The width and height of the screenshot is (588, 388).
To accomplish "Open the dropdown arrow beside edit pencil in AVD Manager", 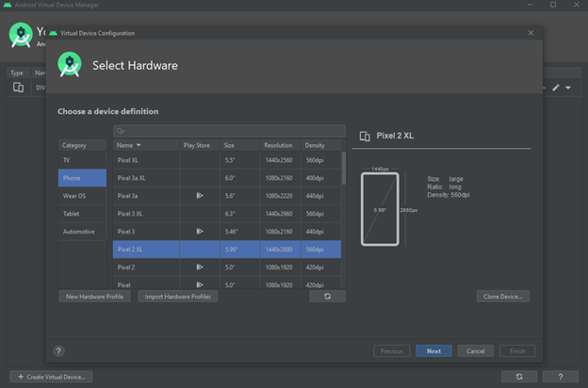I will (x=568, y=88).
